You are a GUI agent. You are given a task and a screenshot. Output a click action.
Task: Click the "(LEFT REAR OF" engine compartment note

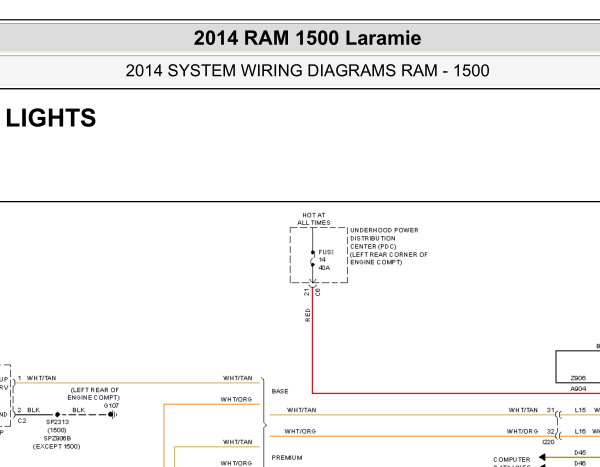coord(95,390)
